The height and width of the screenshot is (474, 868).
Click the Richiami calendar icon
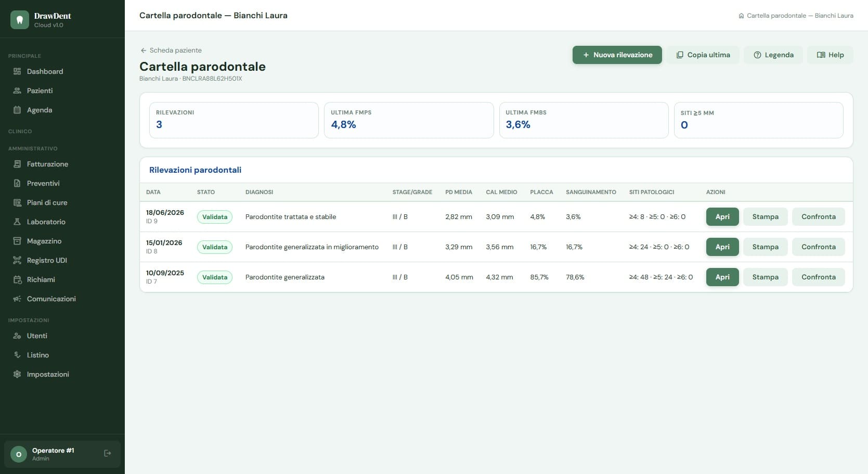(x=17, y=279)
